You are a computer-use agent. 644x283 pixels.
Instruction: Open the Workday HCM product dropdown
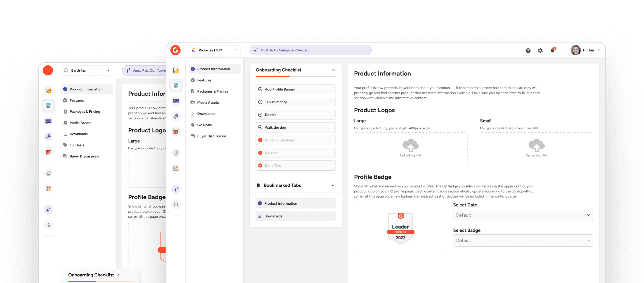(x=214, y=50)
